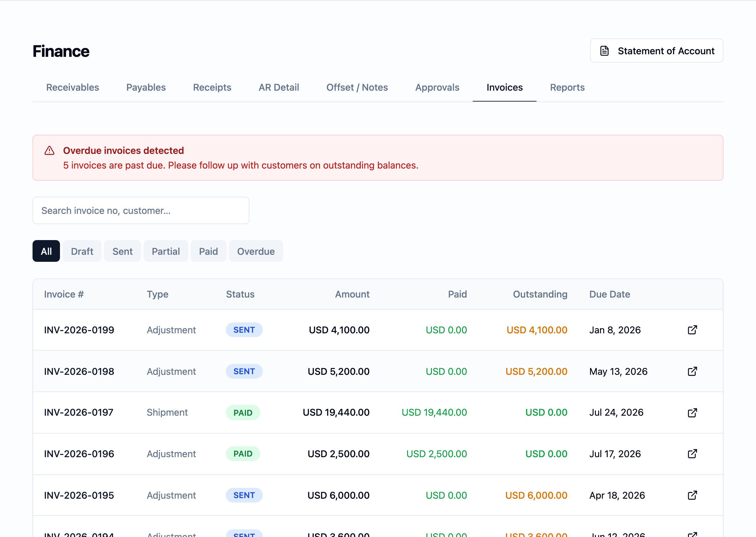Click SENT badge on INV-2026-0195
756x537 pixels.
(x=244, y=495)
